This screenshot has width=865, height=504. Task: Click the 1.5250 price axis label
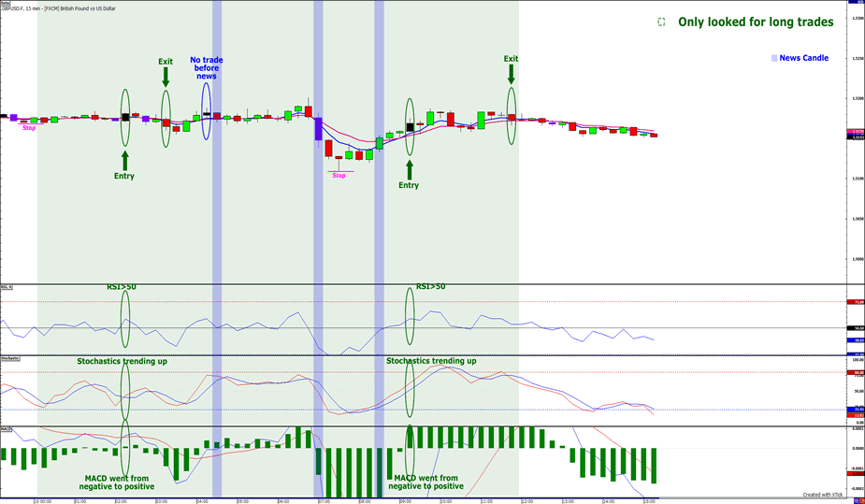(858, 58)
